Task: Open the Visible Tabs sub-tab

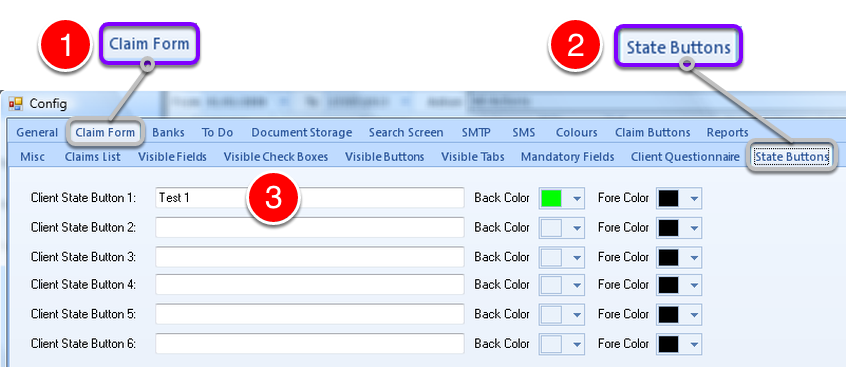Action: [x=473, y=157]
